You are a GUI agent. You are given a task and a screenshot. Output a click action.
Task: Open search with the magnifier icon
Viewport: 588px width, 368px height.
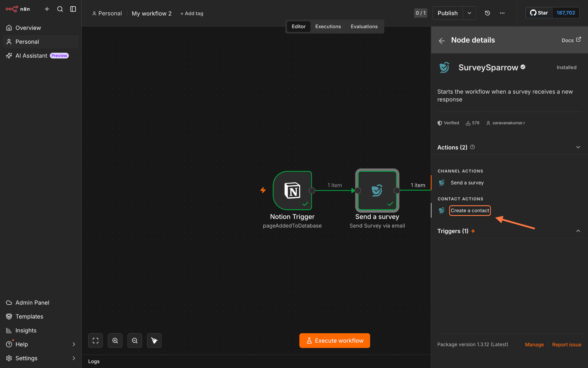pyautogui.click(x=60, y=9)
